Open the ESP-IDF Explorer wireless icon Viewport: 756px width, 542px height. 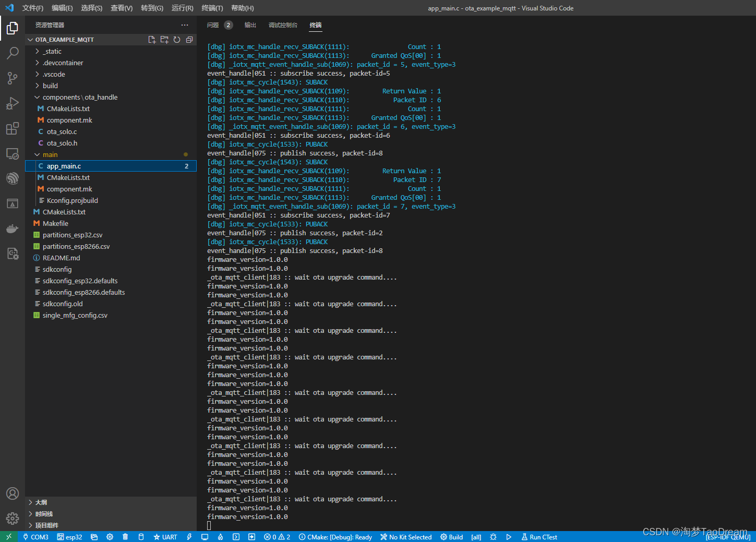click(13, 178)
